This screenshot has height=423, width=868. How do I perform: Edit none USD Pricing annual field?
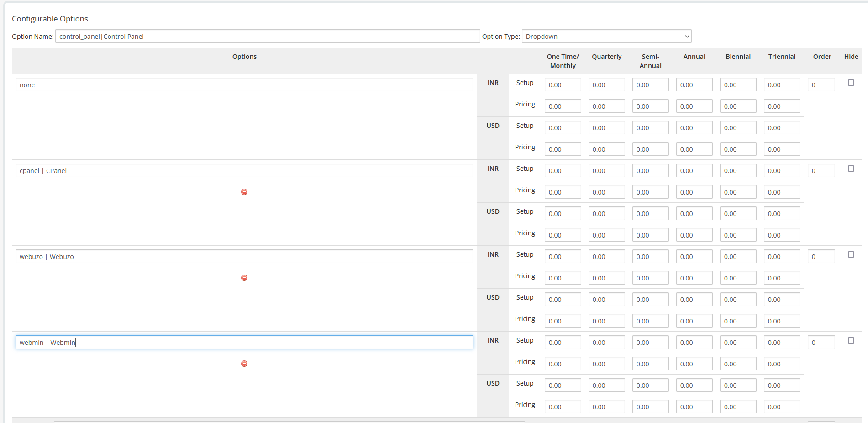694,149
